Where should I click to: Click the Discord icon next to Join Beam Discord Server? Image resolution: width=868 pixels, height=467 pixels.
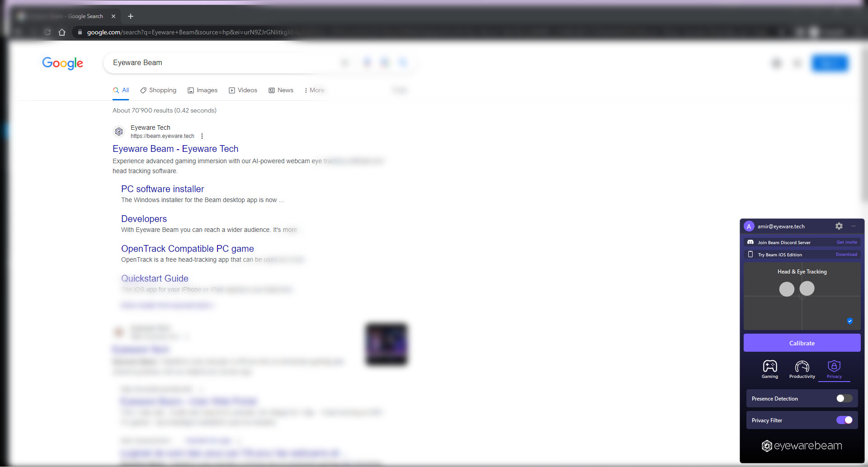coord(751,242)
